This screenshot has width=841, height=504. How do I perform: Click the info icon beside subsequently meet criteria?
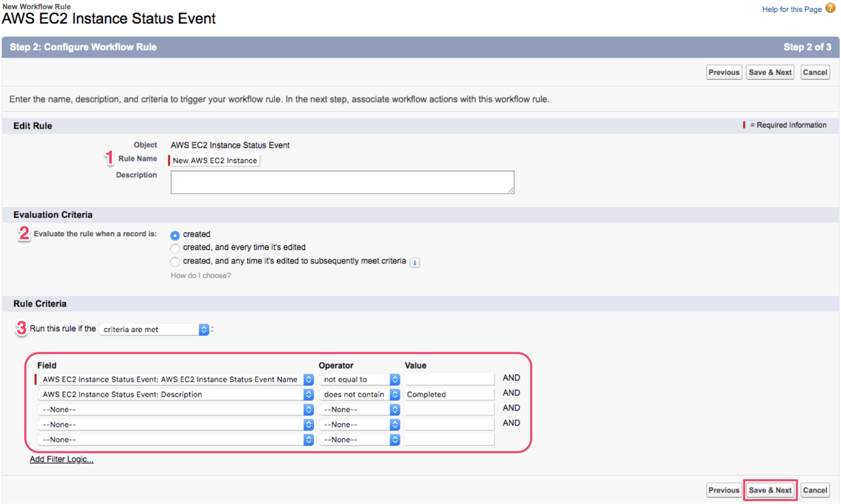[415, 263]
